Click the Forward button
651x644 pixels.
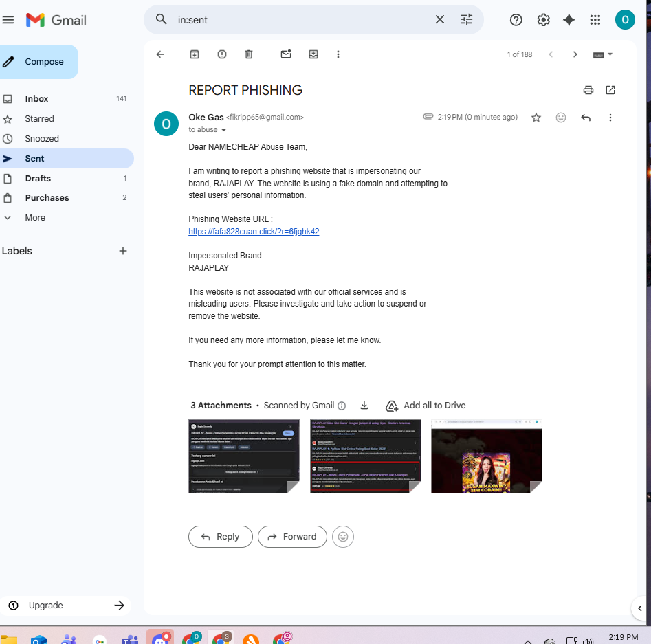292,537
